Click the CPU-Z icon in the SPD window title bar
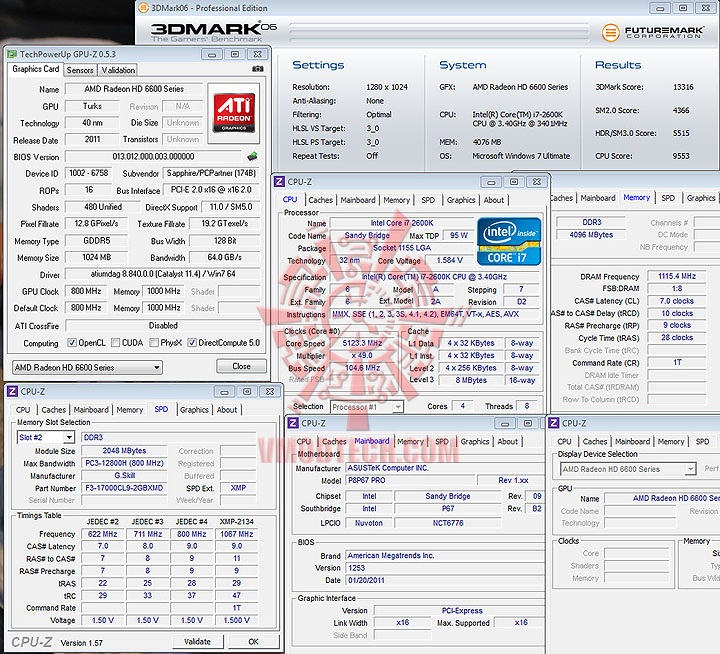This screenshot has width=720, height=654. pos(12,391)
